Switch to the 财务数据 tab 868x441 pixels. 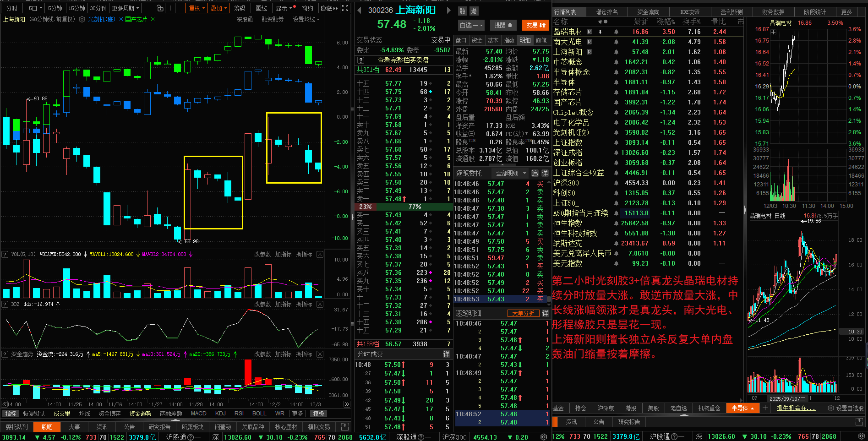click(773, 12)
